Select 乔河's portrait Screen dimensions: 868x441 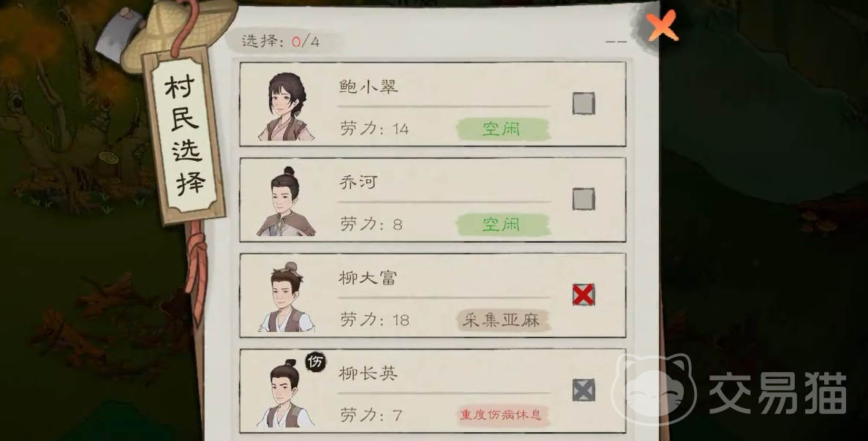286,202
